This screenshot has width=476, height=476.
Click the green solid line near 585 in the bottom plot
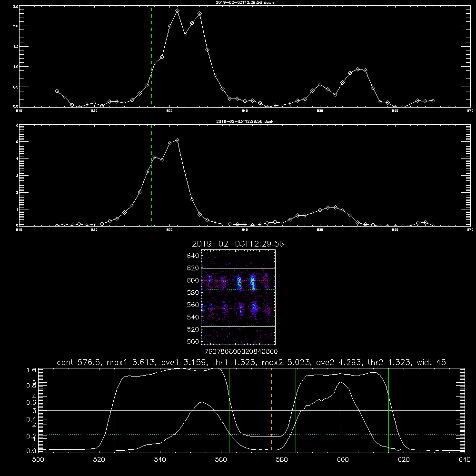click(x=296, y=410)
